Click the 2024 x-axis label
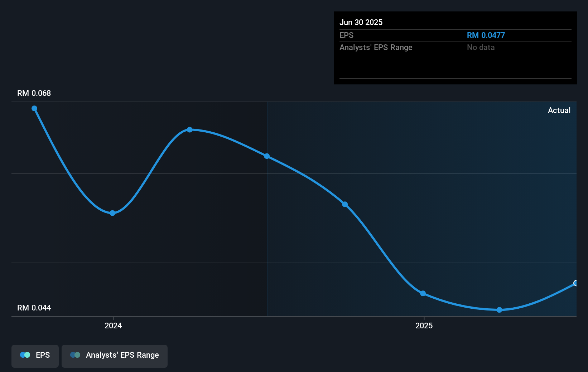 [x=113, y=325]
